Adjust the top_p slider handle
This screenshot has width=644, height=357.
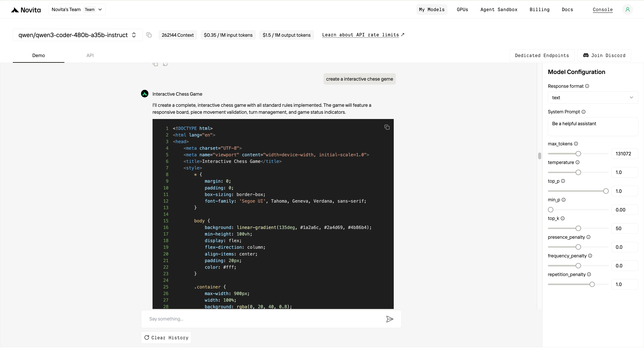coord(606,191)
